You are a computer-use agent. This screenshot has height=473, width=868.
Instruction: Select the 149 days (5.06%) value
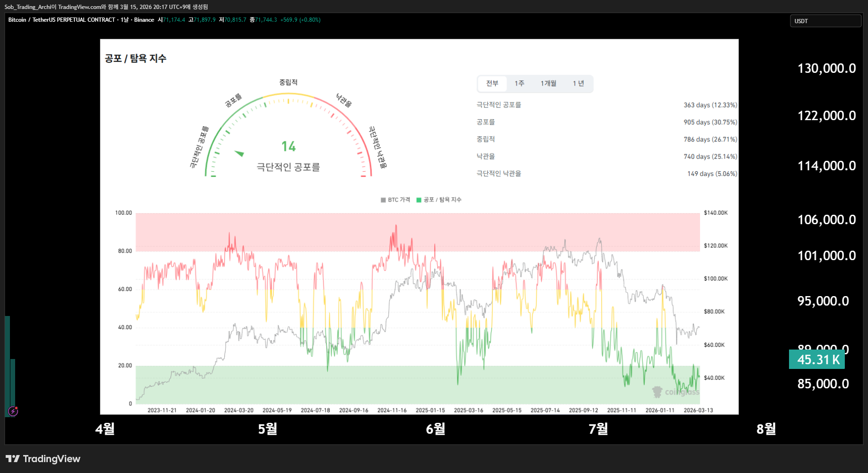click(712, 174)
